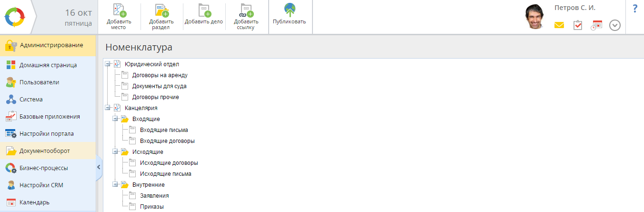Collapse the Внутренние folder node
Viewport: 644px width, 212px height.
[x=115, y=184]
